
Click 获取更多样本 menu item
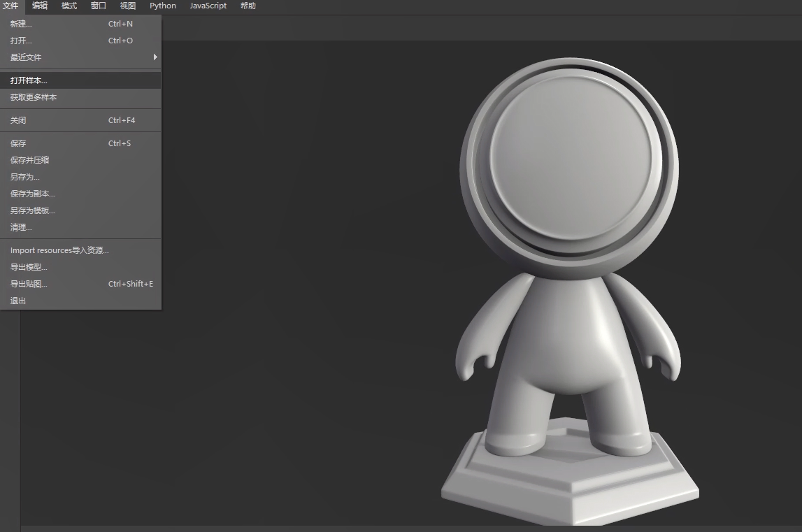click(x=34, y=97)
